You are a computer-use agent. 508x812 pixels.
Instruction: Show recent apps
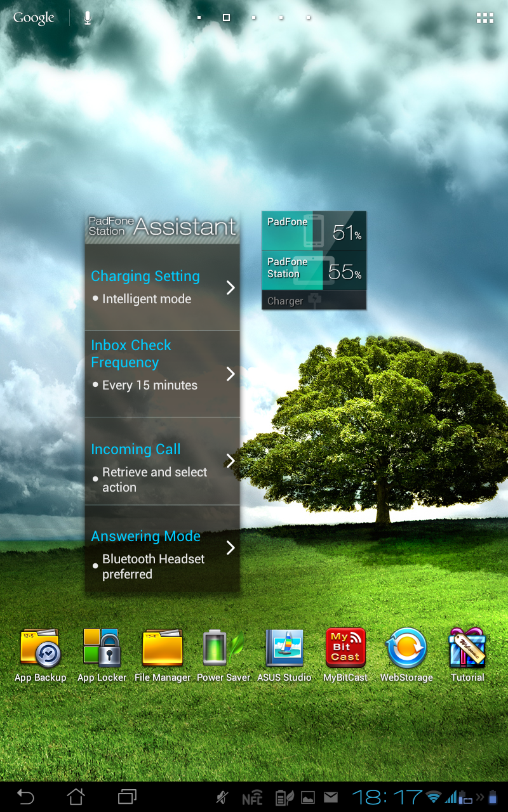pyautogui.click(x=128, y=796)
